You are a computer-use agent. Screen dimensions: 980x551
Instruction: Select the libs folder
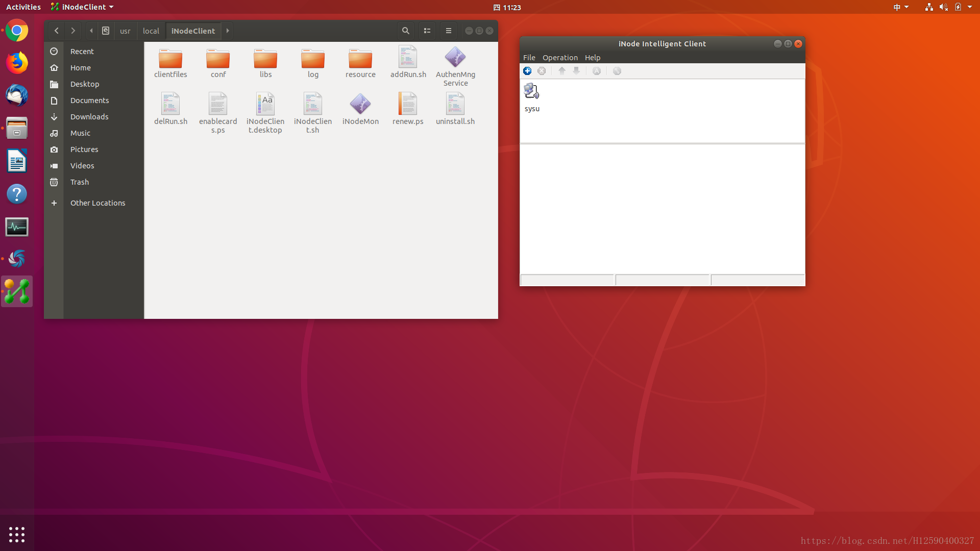coord(265,63)
